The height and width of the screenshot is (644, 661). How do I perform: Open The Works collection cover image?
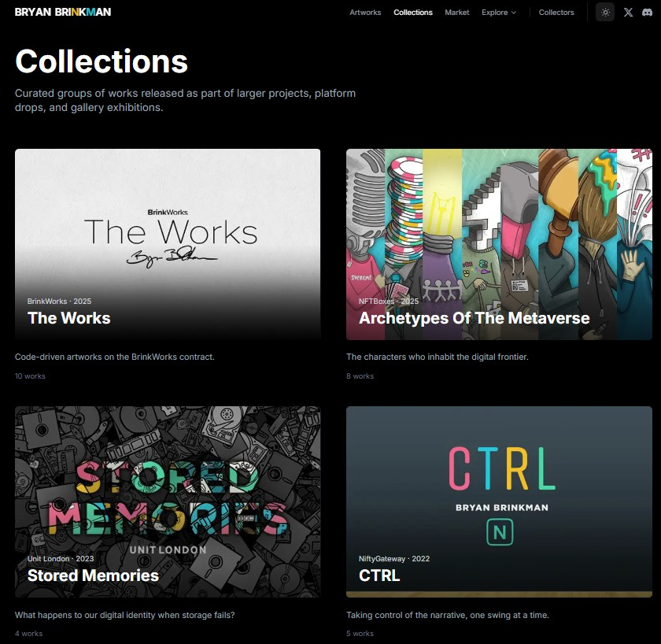(168, 244)
